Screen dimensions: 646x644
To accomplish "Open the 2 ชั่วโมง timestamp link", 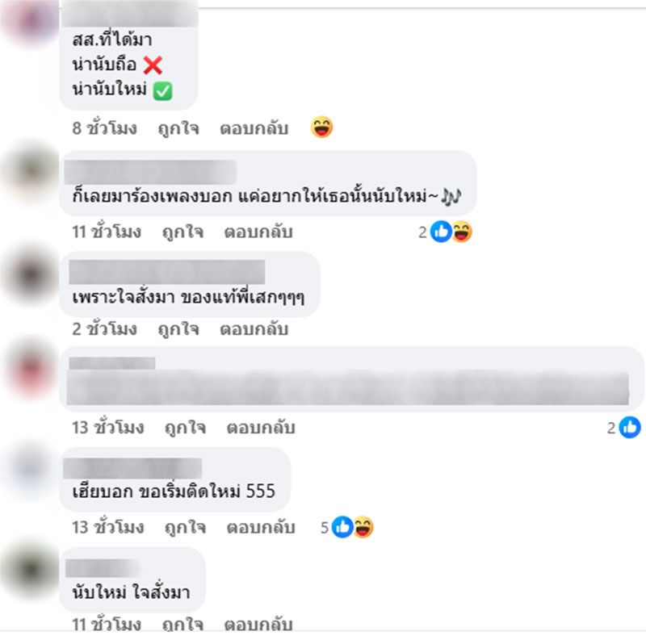I will tap(105, 329).
